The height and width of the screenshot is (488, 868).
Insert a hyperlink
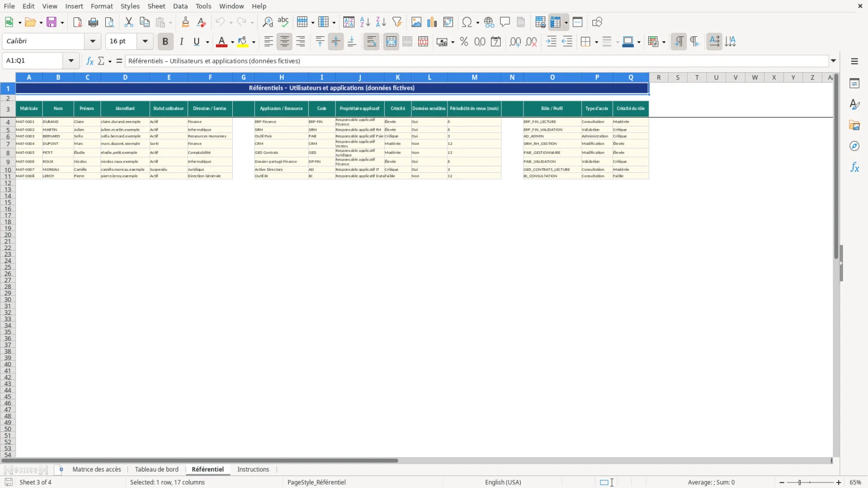pyautogui.click(x=489, y=22)
